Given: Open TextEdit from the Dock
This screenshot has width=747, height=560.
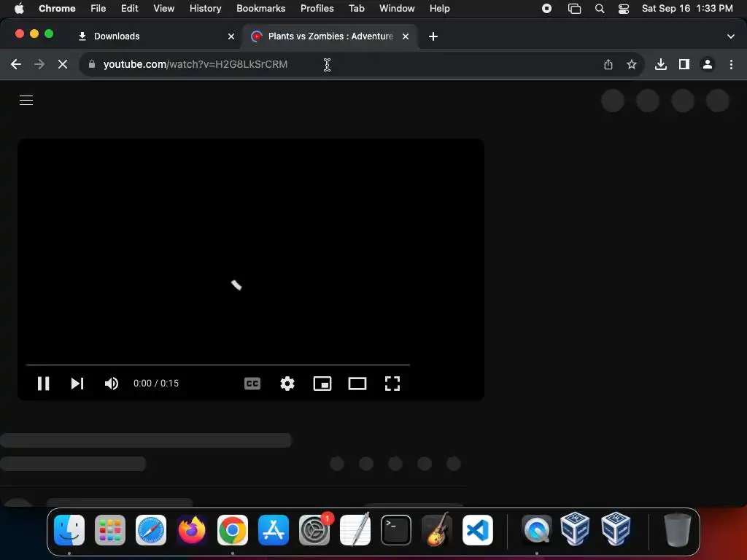Looking at the screenshot, I should 355,530.
